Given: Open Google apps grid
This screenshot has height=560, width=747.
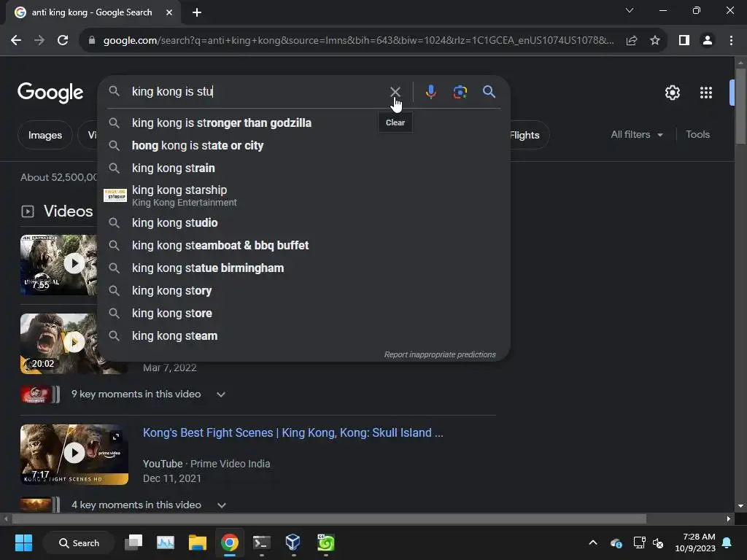Looking at the screenshot, I should pos(706,93).
